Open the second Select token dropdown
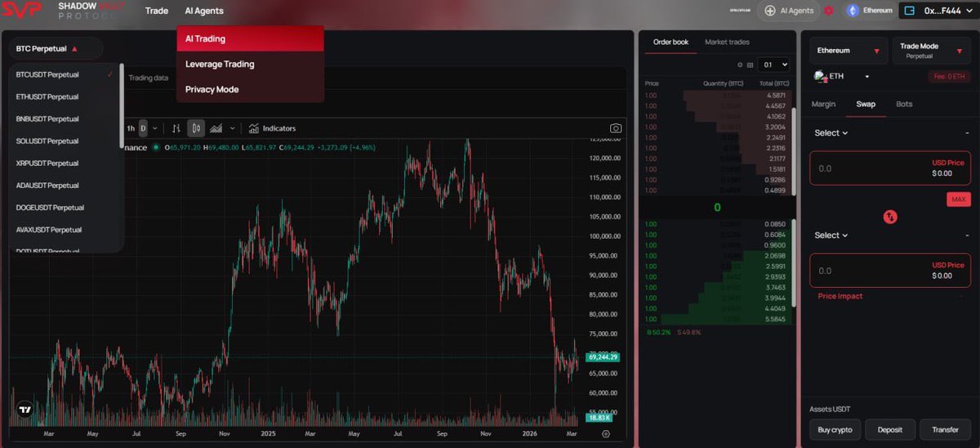This screenshot has width=980, height=448. [x=831, y=235]
